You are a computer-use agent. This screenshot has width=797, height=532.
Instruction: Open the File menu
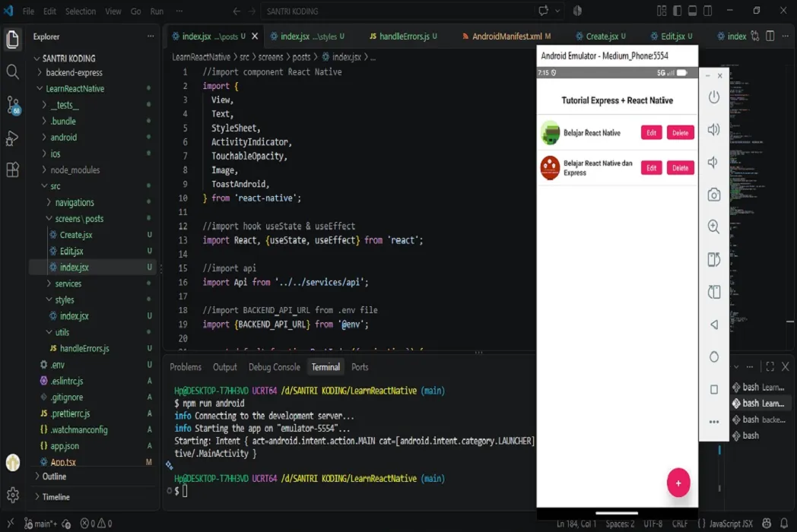28,11
